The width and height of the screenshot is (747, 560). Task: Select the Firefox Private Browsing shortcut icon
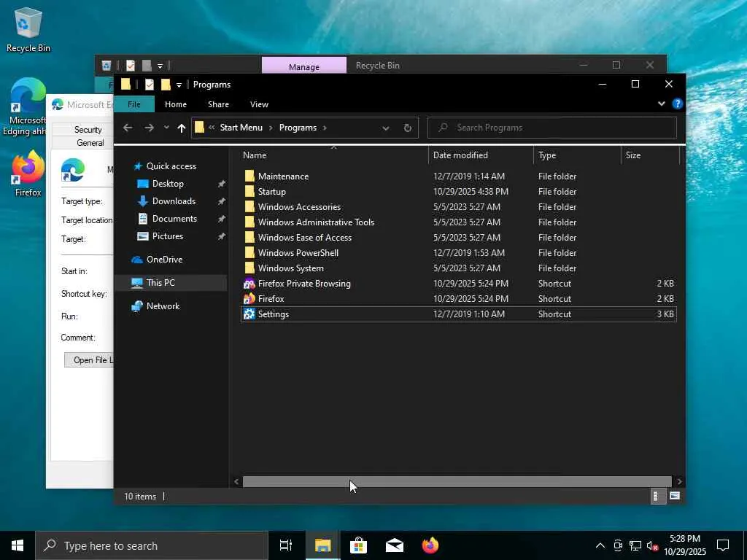tap(249, 284)
